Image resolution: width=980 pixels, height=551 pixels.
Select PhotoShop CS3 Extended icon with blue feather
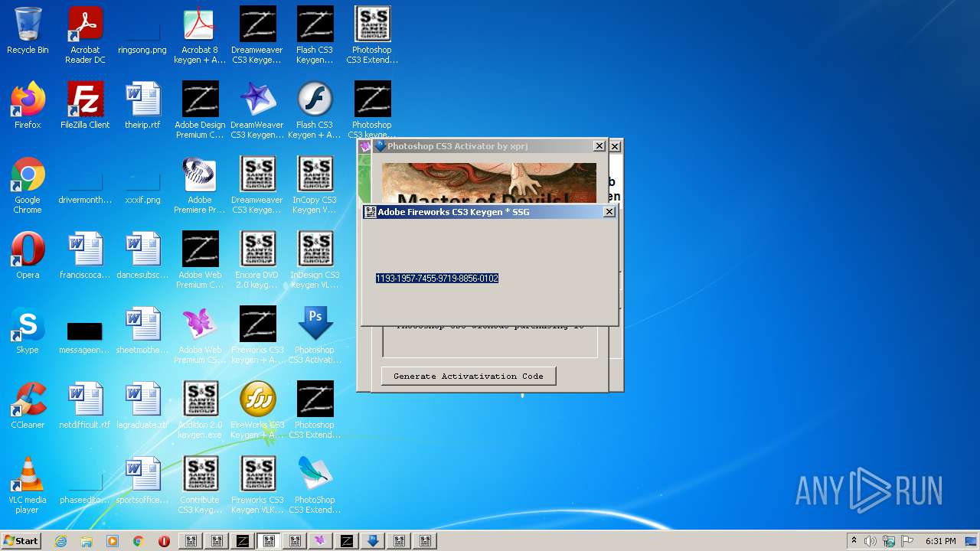315,486
